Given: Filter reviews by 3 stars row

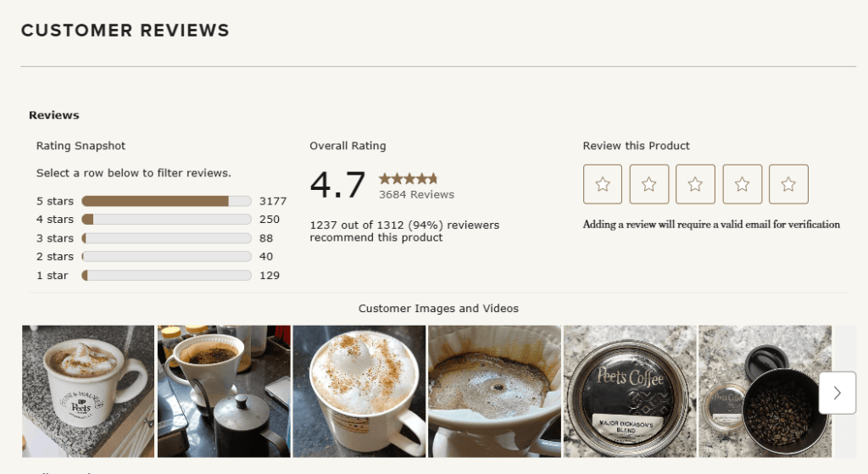Looking at the screenshot, I should coord(161,238).
